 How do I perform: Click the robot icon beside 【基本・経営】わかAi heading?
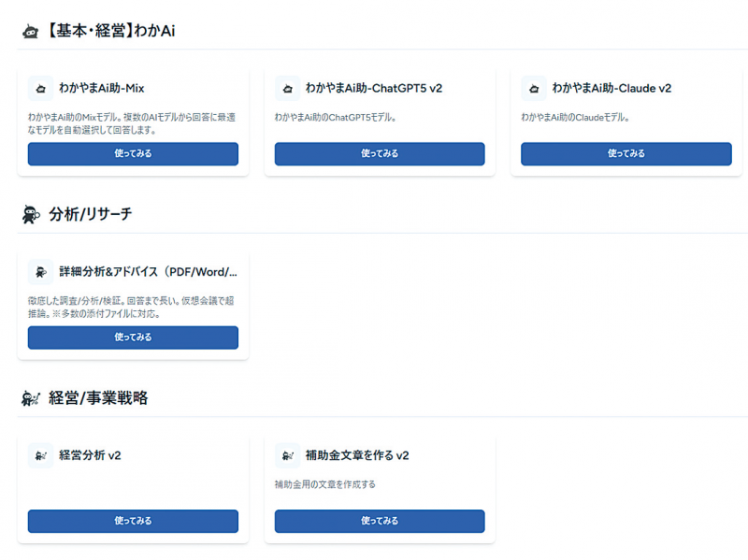(31, 32)
